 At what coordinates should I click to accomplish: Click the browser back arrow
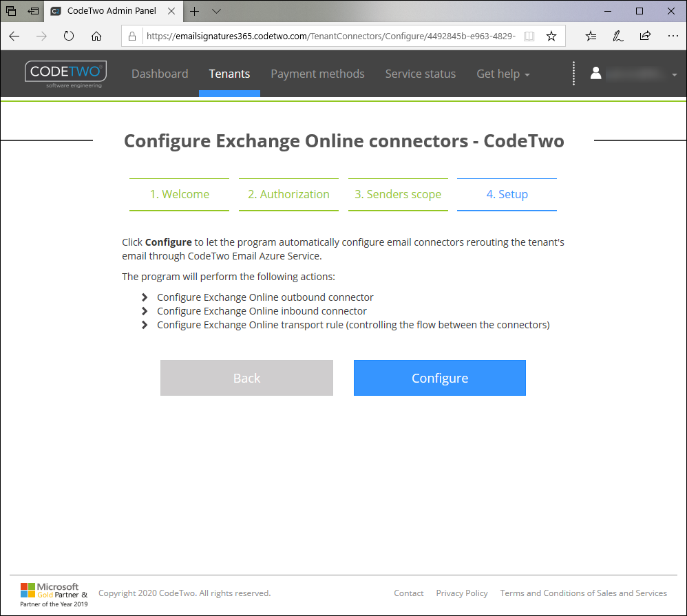point(14,36)
